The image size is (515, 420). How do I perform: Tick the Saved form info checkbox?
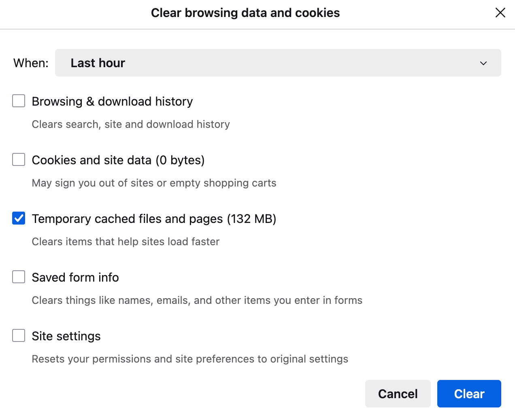(19, 277)
